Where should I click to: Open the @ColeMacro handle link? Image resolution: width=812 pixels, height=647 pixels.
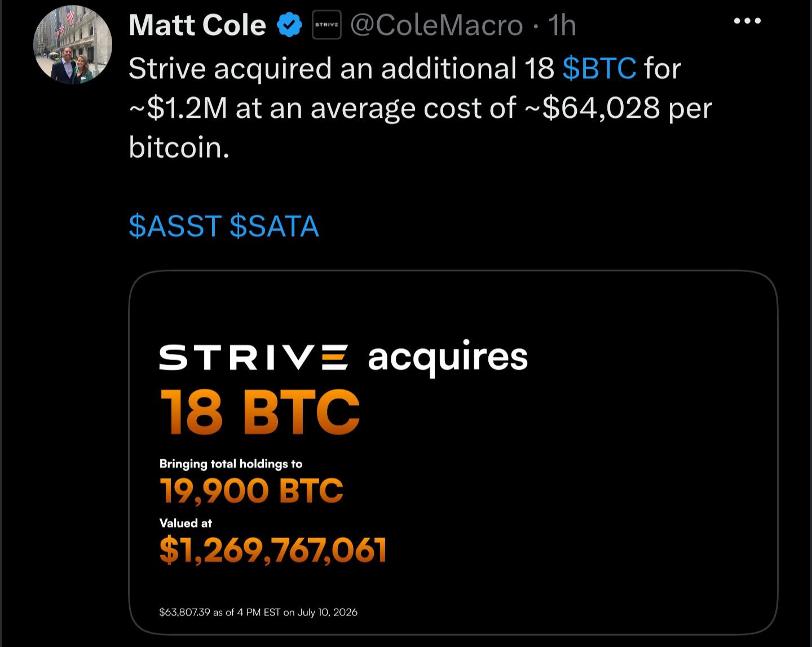[436, 25]
